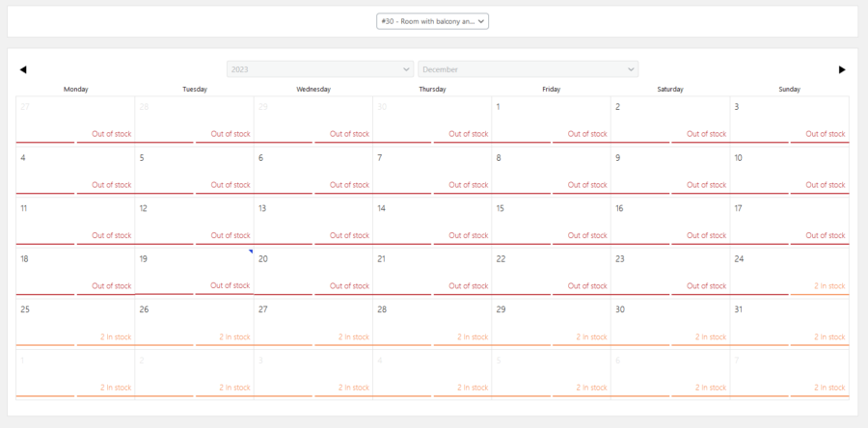This screenshot has width=868, height=428.
Task: Click the Monday column header
Action: click(x=76, y=89)
